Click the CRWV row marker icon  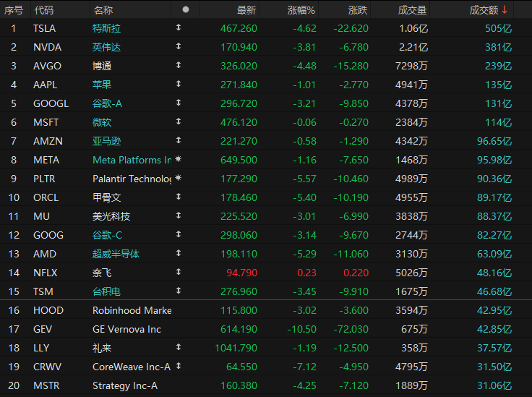179,366
